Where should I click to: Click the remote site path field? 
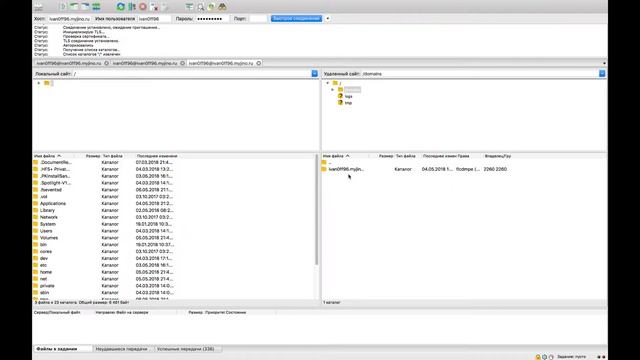pos(480,74)
